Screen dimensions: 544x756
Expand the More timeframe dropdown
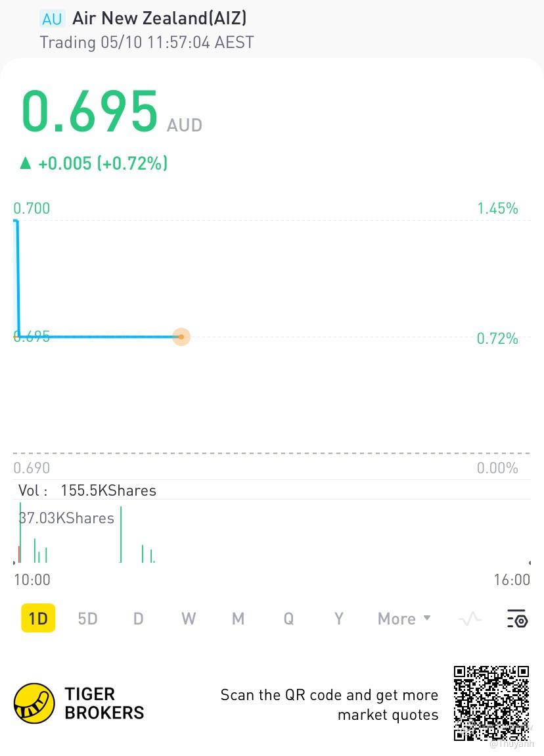pos(403,619)
